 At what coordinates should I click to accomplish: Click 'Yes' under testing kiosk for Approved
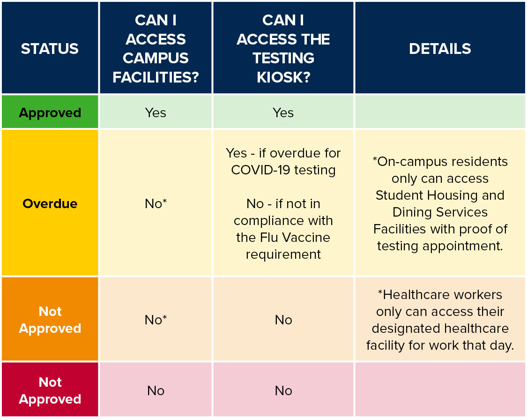tap(283, 113)
